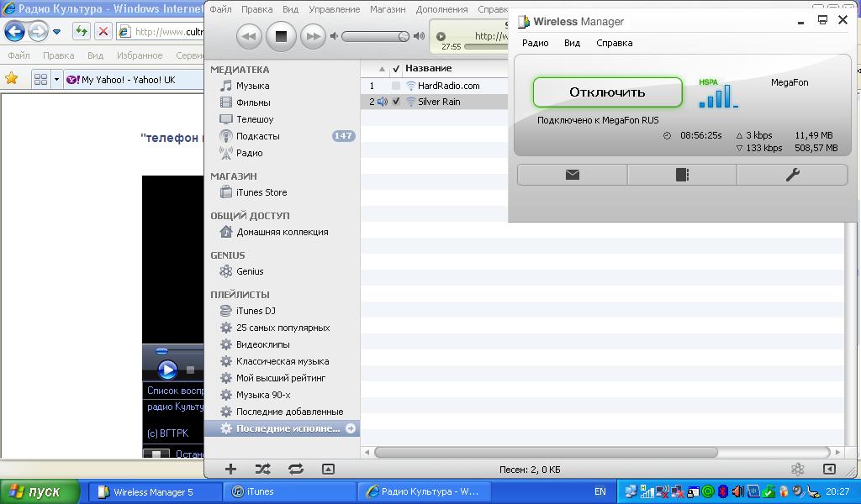Open Управление menu in iTunes
The width and height of the screenshot is (861, 504).
tap(335, 9)
